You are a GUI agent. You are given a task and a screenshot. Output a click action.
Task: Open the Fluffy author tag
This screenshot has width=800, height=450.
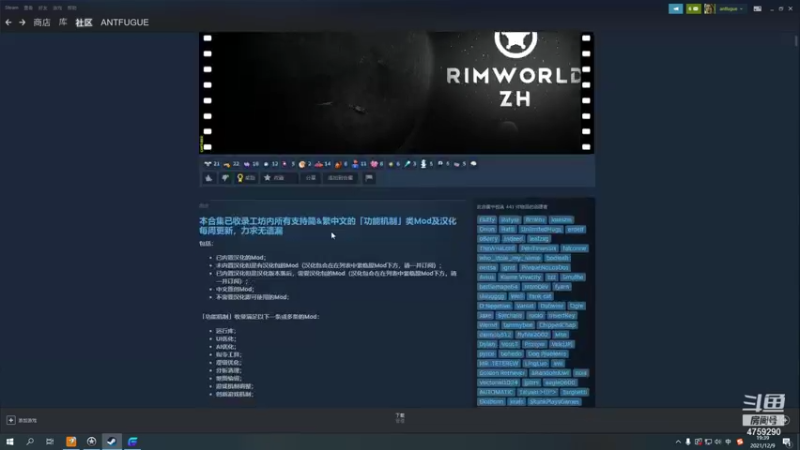[x=487, y=220]
